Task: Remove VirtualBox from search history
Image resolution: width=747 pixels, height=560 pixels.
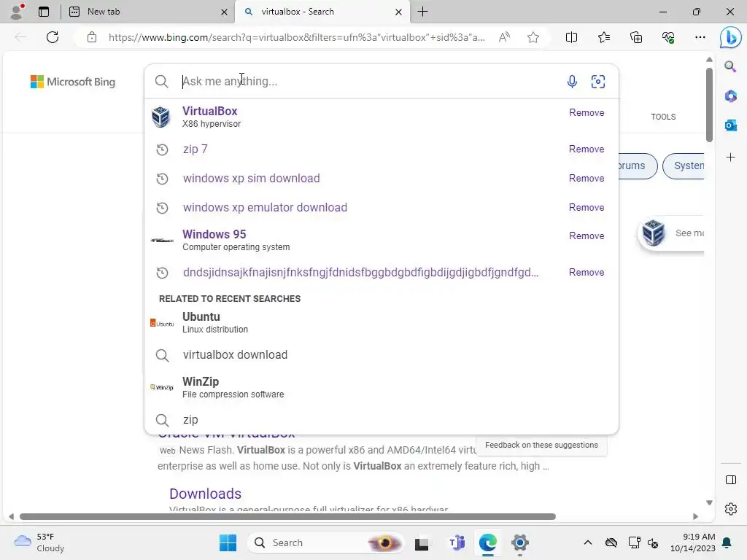Action: click(587, 113)
